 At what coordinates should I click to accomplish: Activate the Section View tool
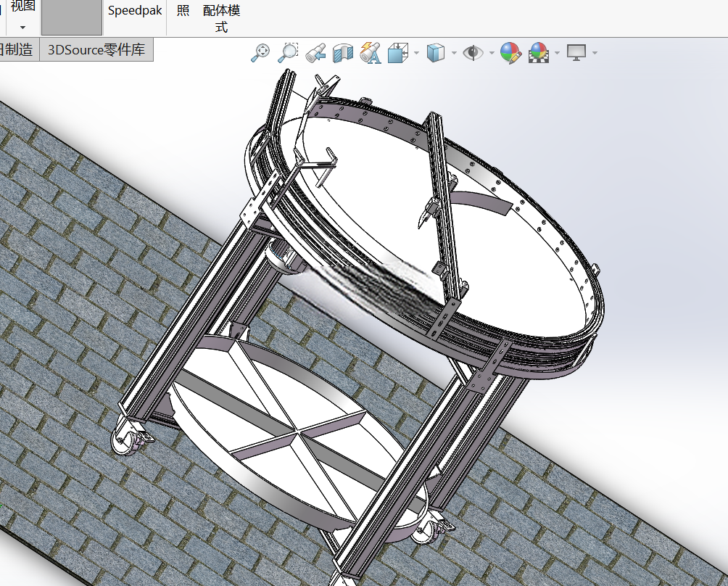tap(343, 52)
